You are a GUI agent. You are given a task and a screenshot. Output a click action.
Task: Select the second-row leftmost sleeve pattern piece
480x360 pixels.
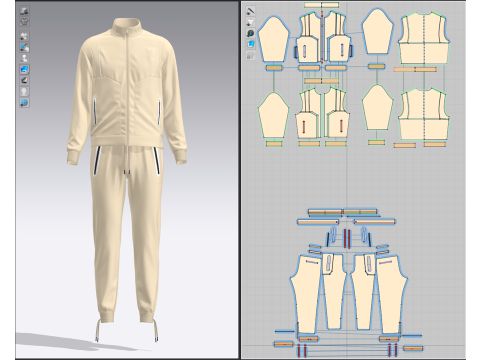tap(273, 115)
